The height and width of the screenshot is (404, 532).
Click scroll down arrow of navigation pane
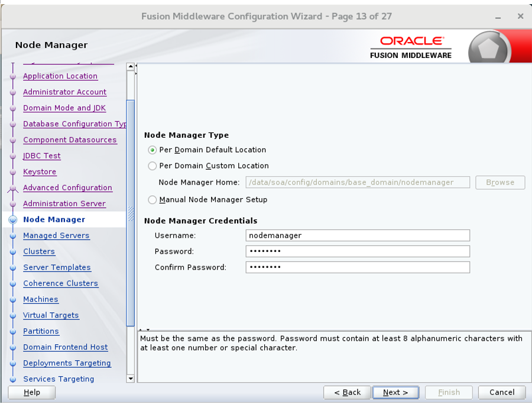(x=130, y=379)
